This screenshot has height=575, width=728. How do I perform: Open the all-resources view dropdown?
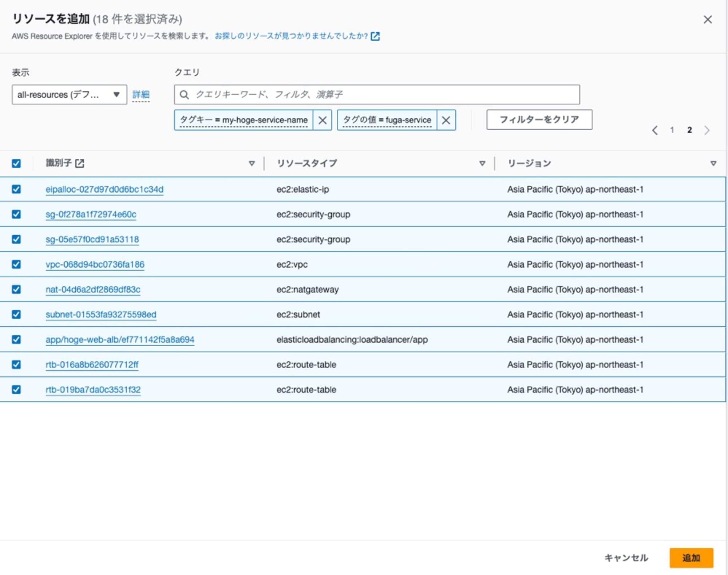pyautogui.click(x=69, y=95)
